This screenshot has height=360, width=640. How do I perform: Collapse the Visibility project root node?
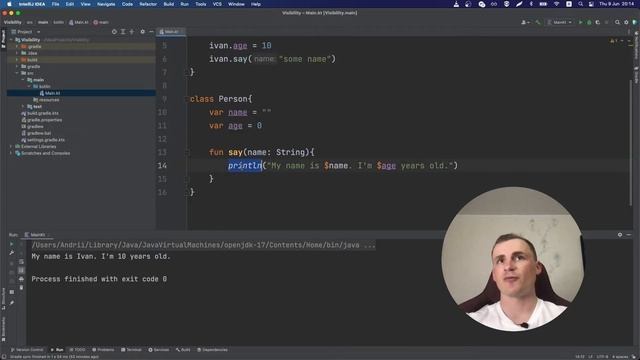(x=11, y=40)
